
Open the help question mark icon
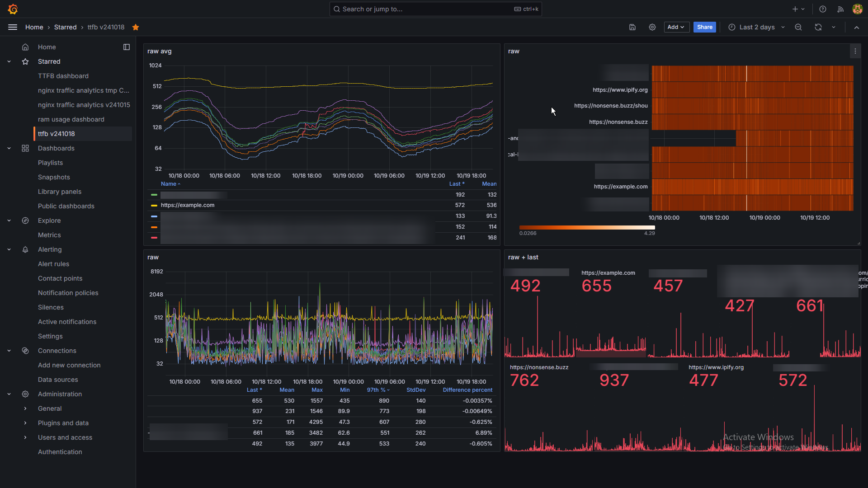tap(823, 9)
